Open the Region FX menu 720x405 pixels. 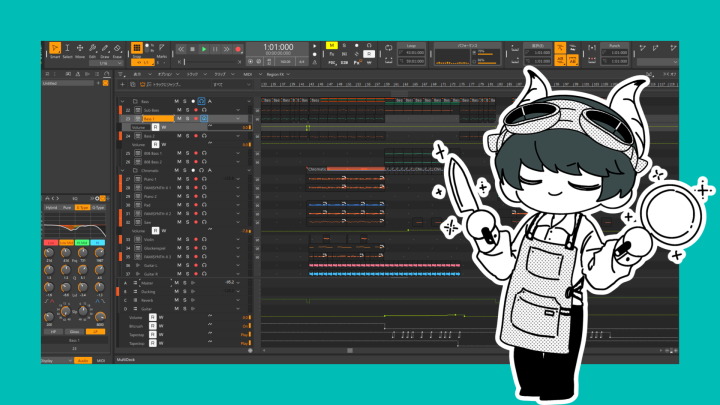pyautogui.click(x=278, y=74)
